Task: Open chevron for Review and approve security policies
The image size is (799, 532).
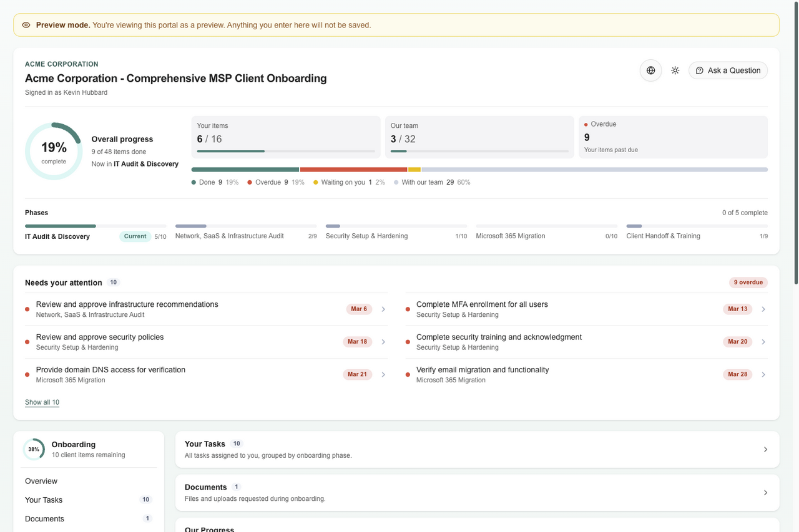Action: coord(383,342)
